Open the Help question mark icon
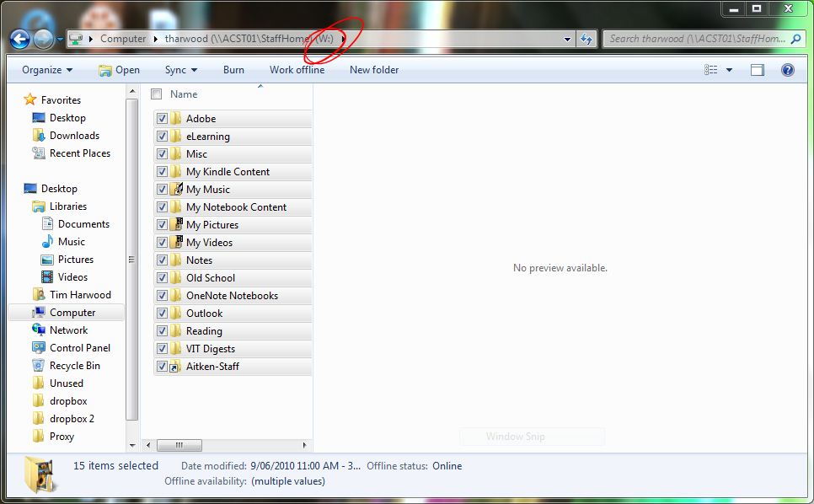Screen dimensions: 814x504 pyautogui.click(x=788, y=70)
